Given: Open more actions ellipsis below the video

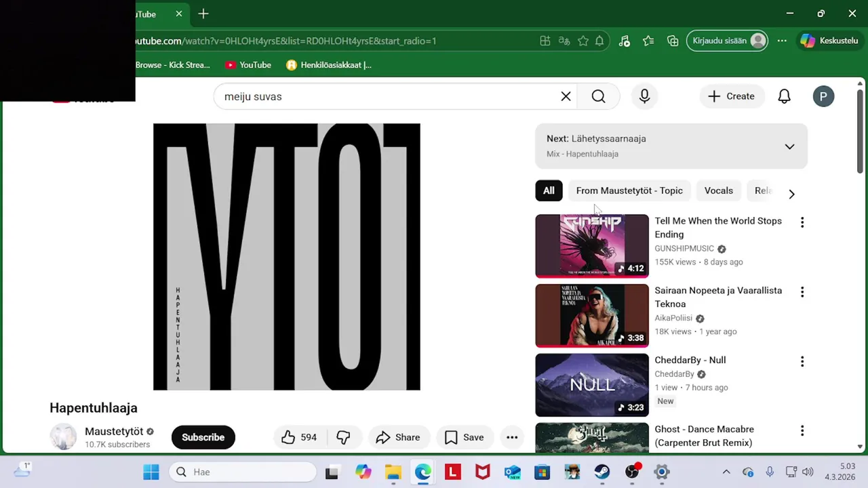Looking at the screenshot, I should click(512, 437).
